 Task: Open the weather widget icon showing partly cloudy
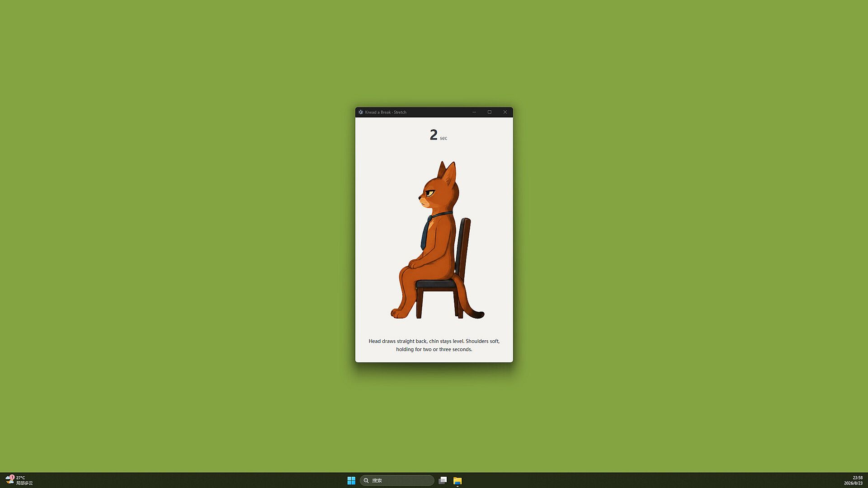coord(9,479)
